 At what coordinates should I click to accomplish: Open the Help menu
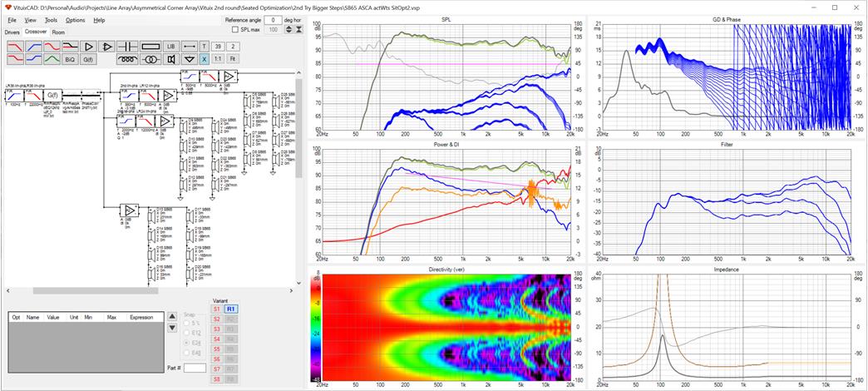tap(99, 20)
